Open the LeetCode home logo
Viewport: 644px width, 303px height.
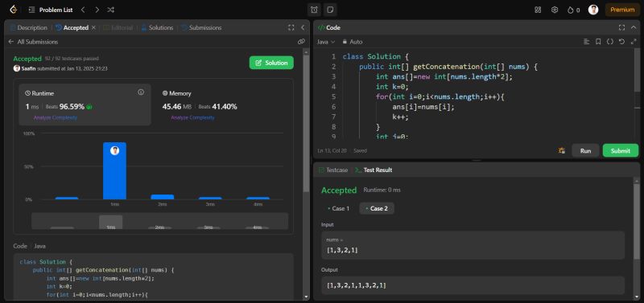point(13,10)
